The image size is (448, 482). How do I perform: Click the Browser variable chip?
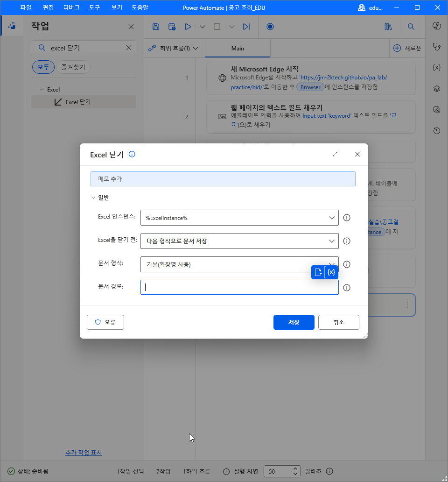[310, 87]
